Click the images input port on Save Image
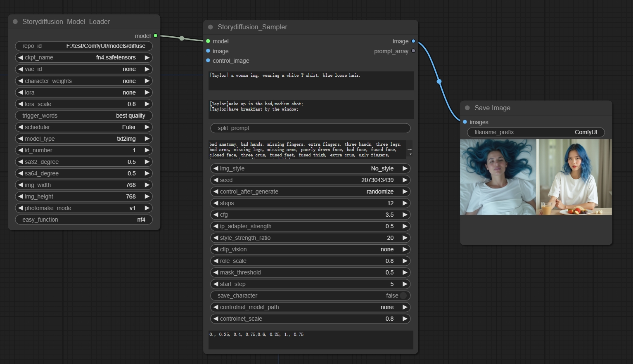 coord(465,122)
